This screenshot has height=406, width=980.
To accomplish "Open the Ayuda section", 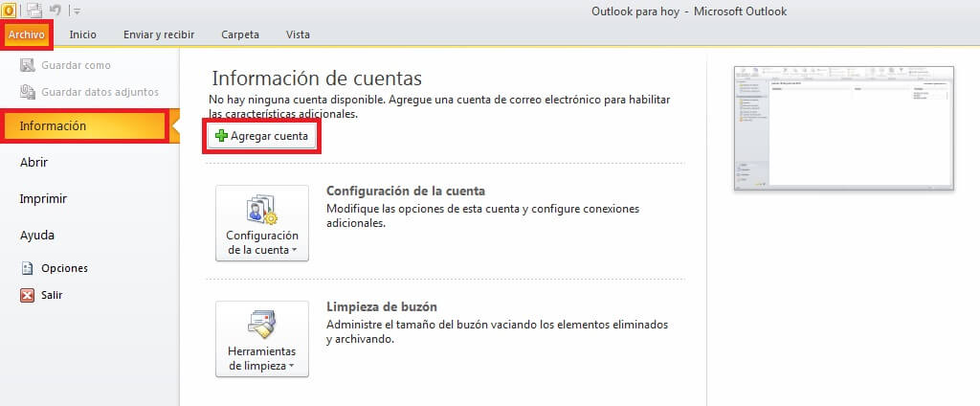I will pos(37,236).
